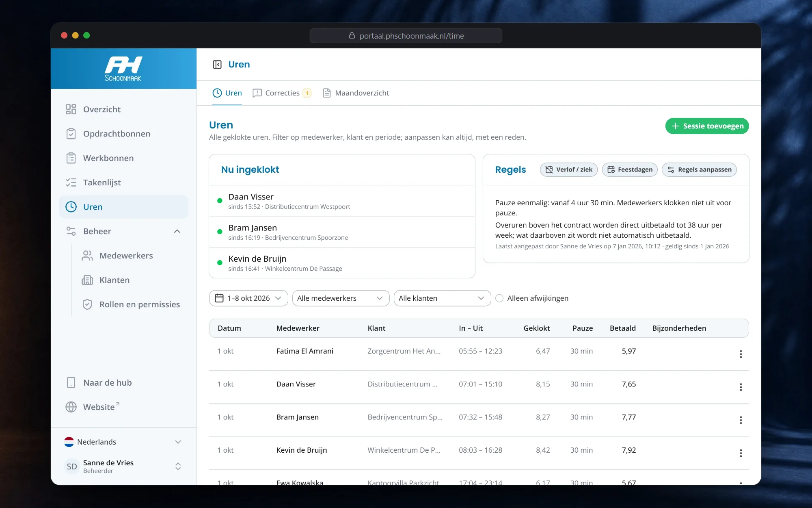Expand the Alle klanten dropdown
Screen dimensions: 812x508
[442, 298]
